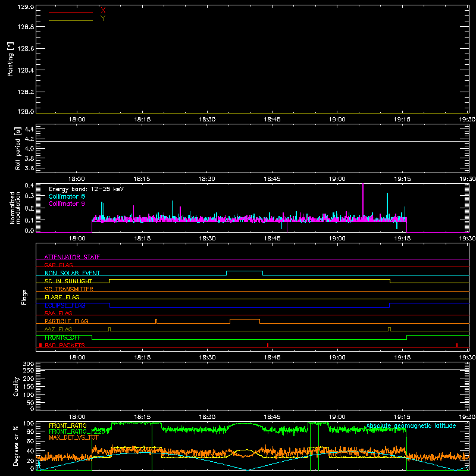Click the FLARE_FLAG label
Screen dimensions: 476x476
click(x=62, y=297)
